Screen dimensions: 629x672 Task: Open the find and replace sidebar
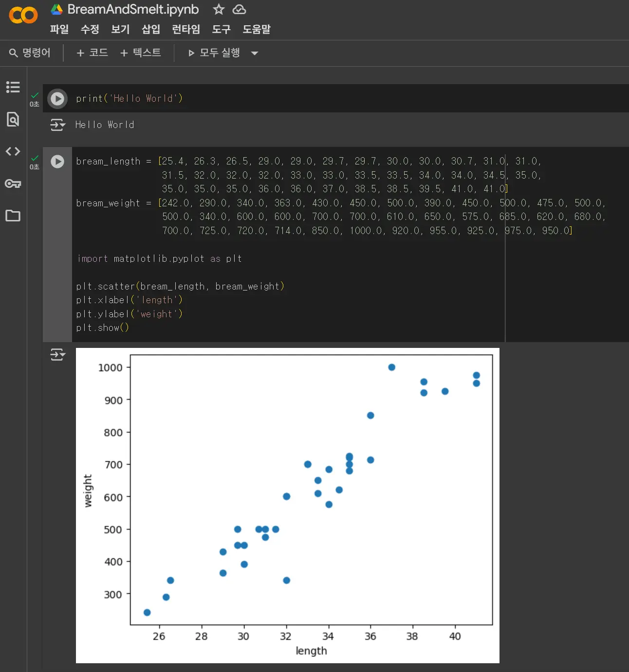13,119
